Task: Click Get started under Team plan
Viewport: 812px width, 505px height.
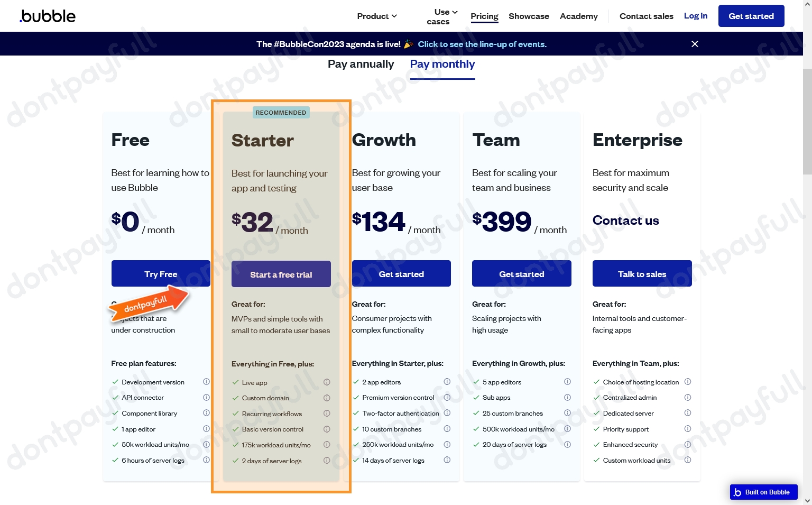Action: tap(522, 273)
